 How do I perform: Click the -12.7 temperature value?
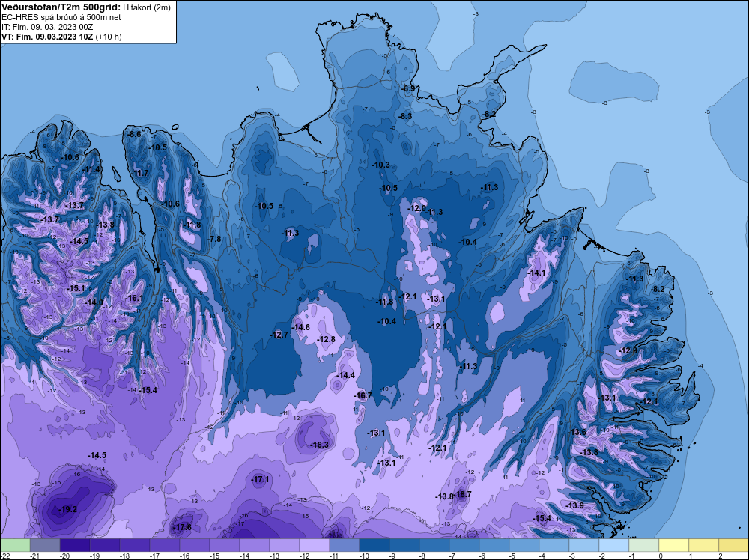279,335
